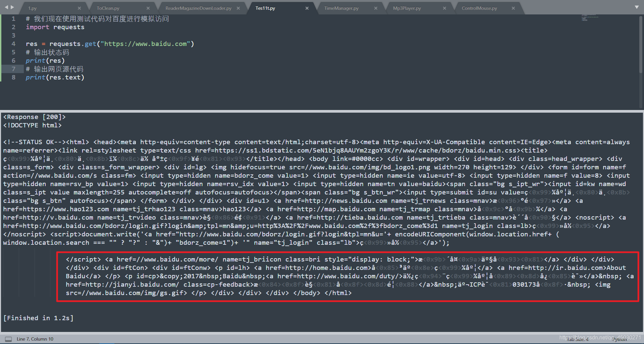Click line number 4 in the gutter
644x344 pixels.
[x=13, y=44]
